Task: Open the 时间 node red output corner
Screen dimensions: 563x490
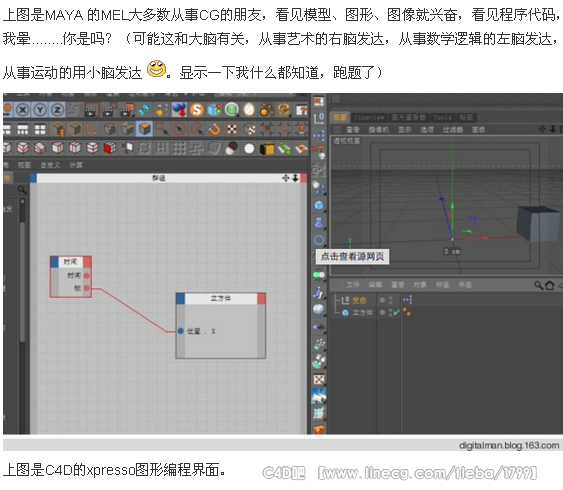Action: (x=87, y=262)
